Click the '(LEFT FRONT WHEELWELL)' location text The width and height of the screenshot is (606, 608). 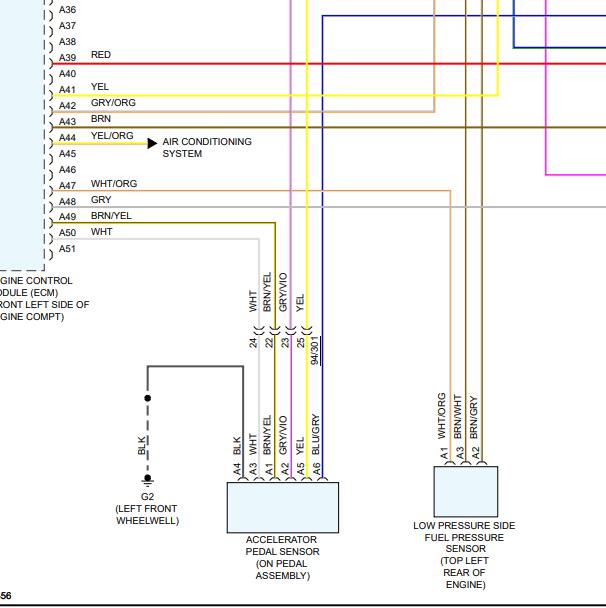point(147,515)
